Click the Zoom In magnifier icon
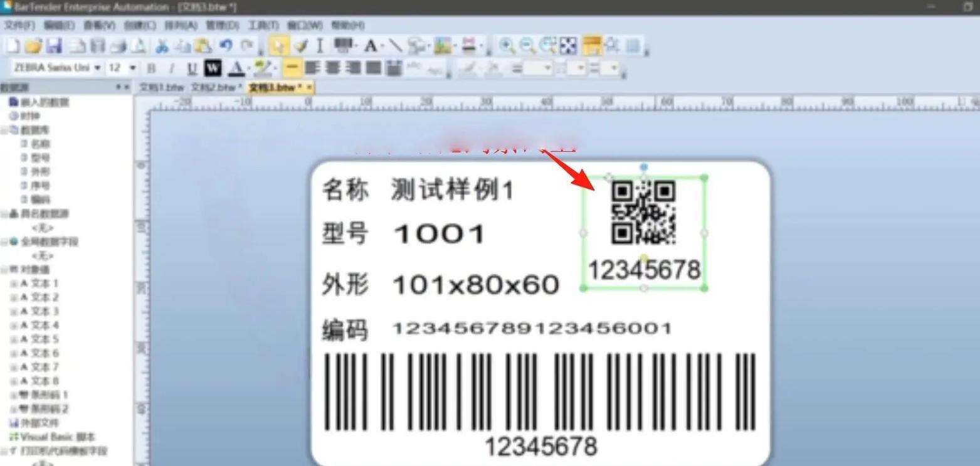This screenshot has height=466, width=980. pos(505,46)
